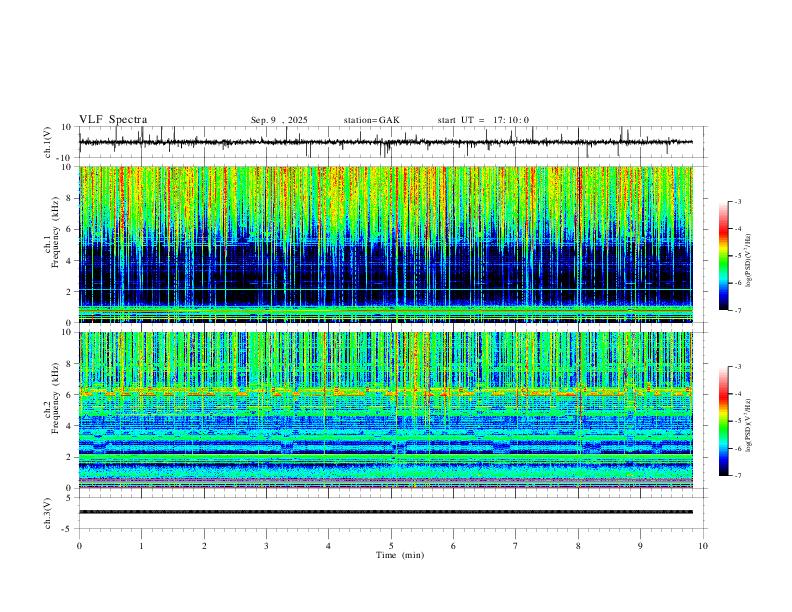Click the ch.1 spectrogram panel
The width and height of the screenshot is (792, 612).
386,244
